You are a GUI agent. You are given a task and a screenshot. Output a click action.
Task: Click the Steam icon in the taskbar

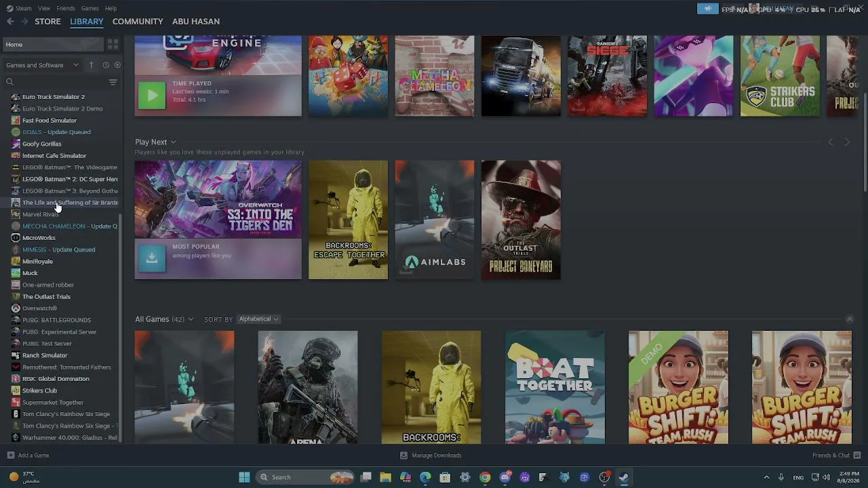tap(624, 477)
